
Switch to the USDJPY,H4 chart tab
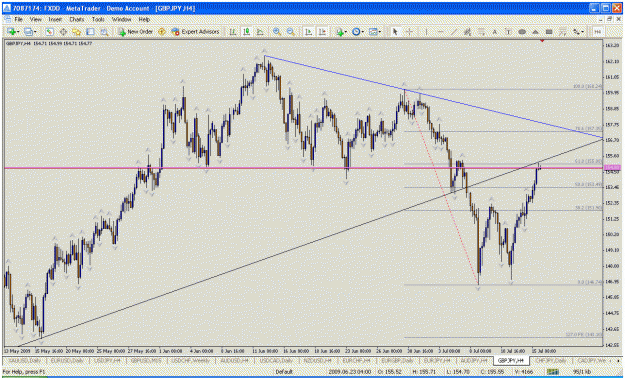tap(107, 360)
